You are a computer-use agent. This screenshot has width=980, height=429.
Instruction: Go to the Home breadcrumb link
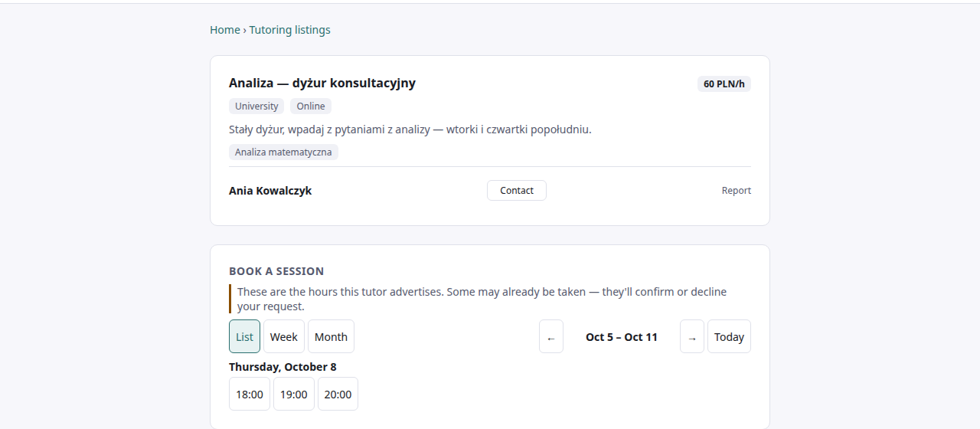(x=225, y=30)
